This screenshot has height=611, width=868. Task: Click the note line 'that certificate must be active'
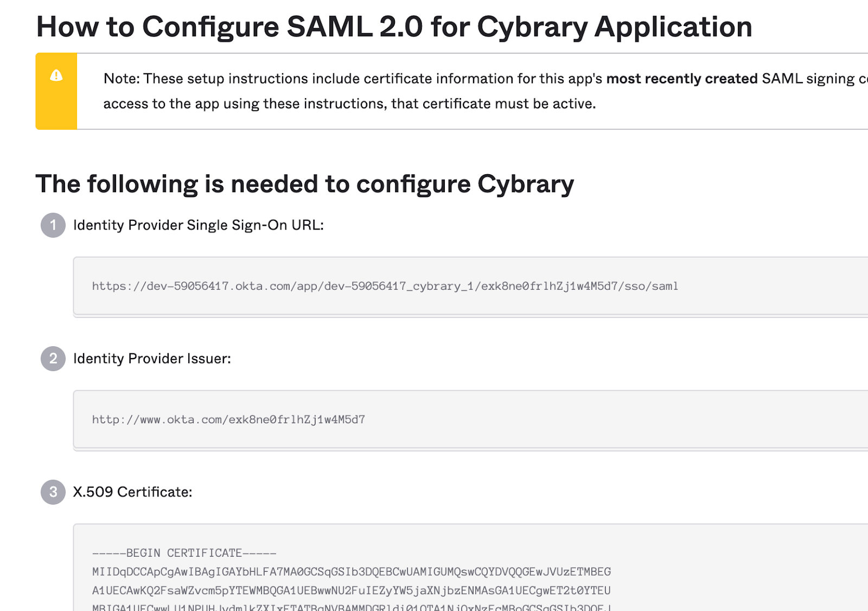494,104
